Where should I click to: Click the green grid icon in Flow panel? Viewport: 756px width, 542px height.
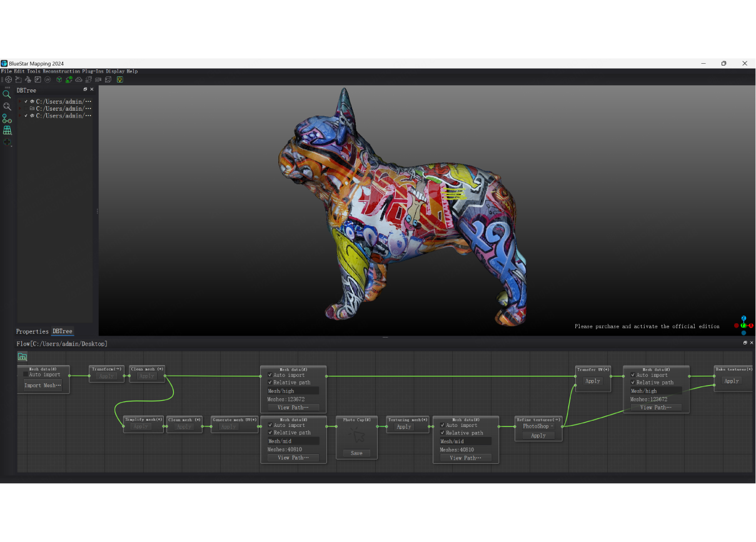[22, 356]
